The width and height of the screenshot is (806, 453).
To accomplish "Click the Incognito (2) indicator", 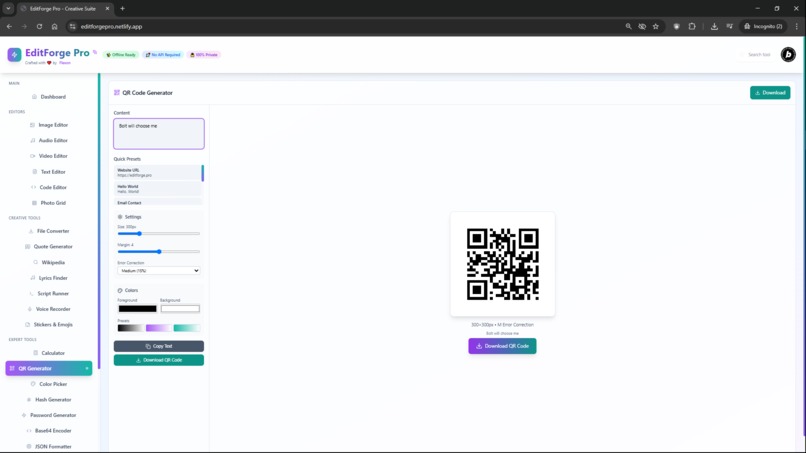I will pos(763,26).
